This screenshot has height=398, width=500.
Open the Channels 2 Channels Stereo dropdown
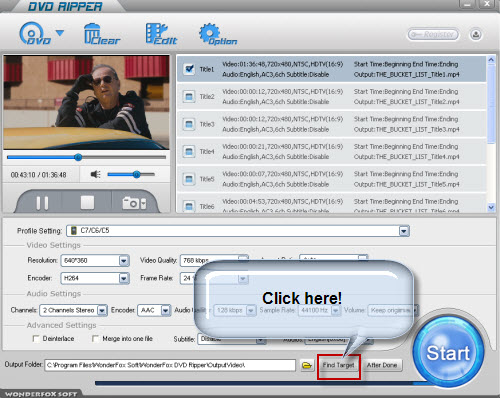pyautogui.click(x=102, y=311)
